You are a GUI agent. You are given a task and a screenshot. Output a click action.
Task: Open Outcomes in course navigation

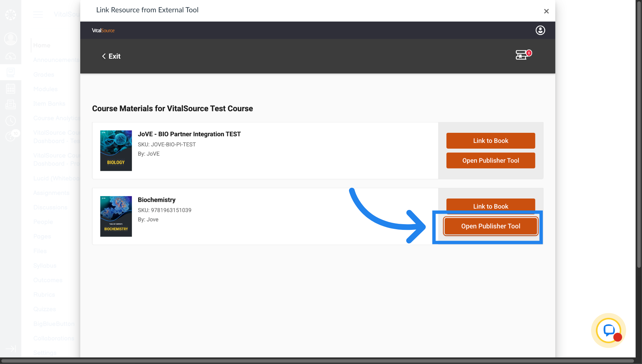[x=48, y=280]
